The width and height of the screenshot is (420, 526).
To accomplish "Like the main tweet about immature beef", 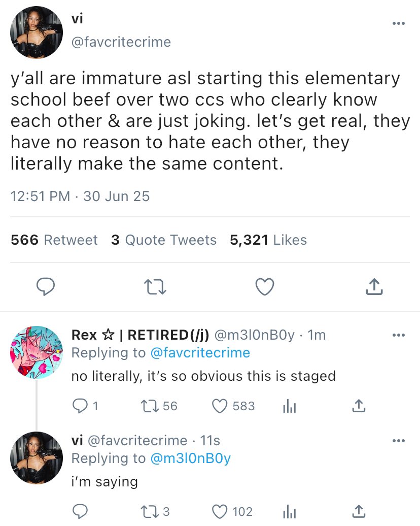I will tap(264, 287).
